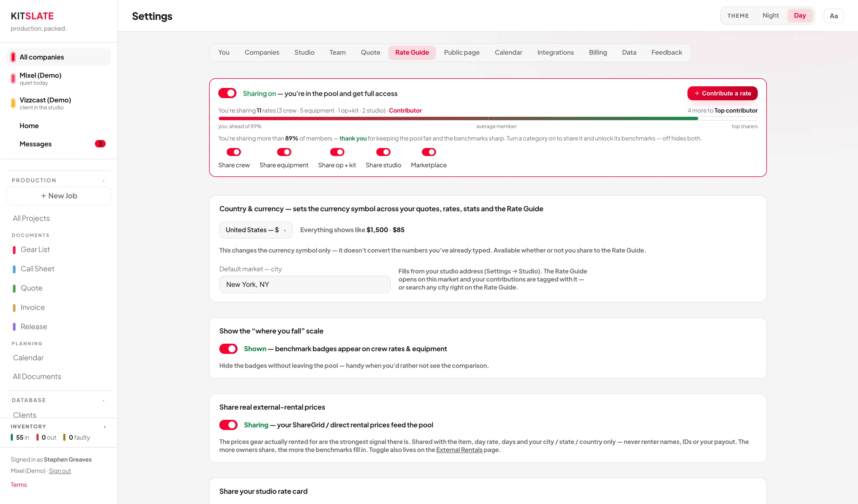The width and height of the screenshot is (858, 504).
Task: Click the KITSLATE logo
Action: click(x=32, y=16)
